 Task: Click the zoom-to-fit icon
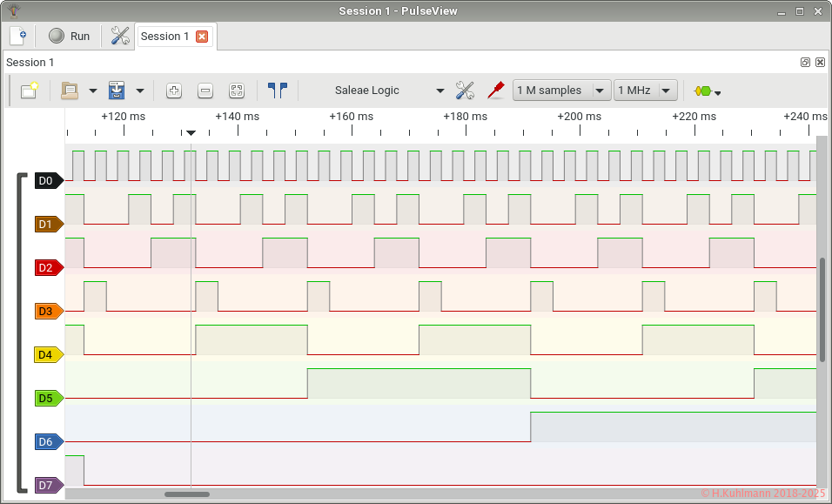tap(237, 91)
